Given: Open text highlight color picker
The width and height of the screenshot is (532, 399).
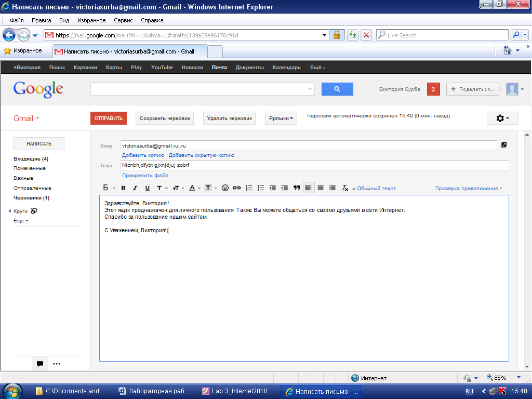Looking at the screenshot, I should tap(210, 188).
